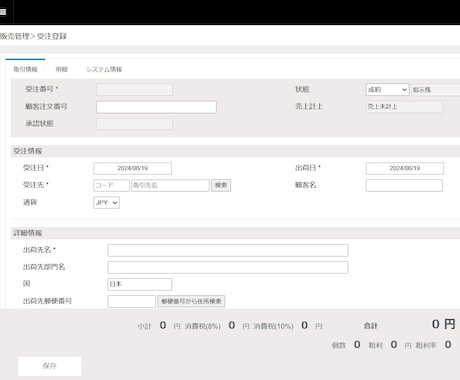
Task: Select the 受注日 date field
Action: (x=133, y=168)
